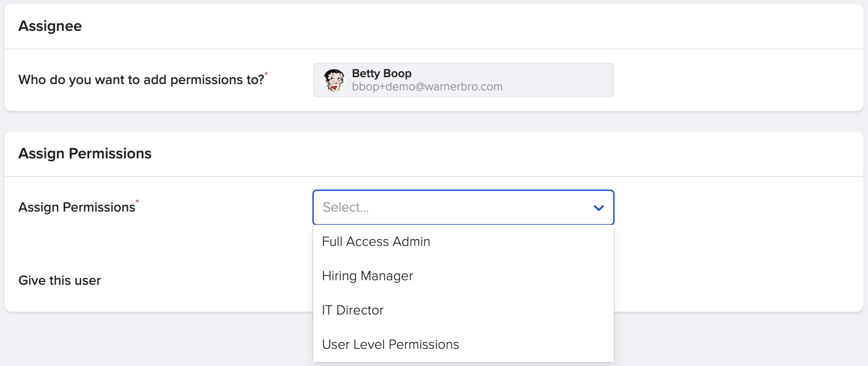Click Betty Boop assignee field
The image size is (868, 366).
click(463, 80)
